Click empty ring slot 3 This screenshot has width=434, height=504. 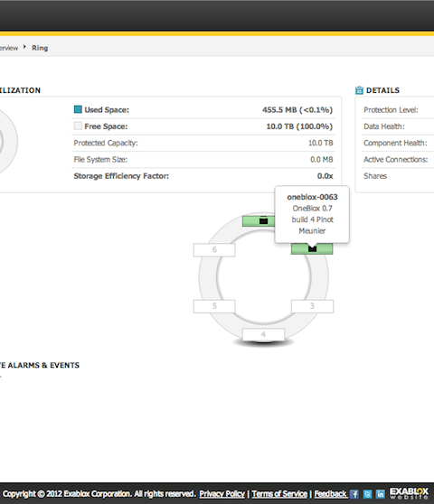[x=312, y=306]
